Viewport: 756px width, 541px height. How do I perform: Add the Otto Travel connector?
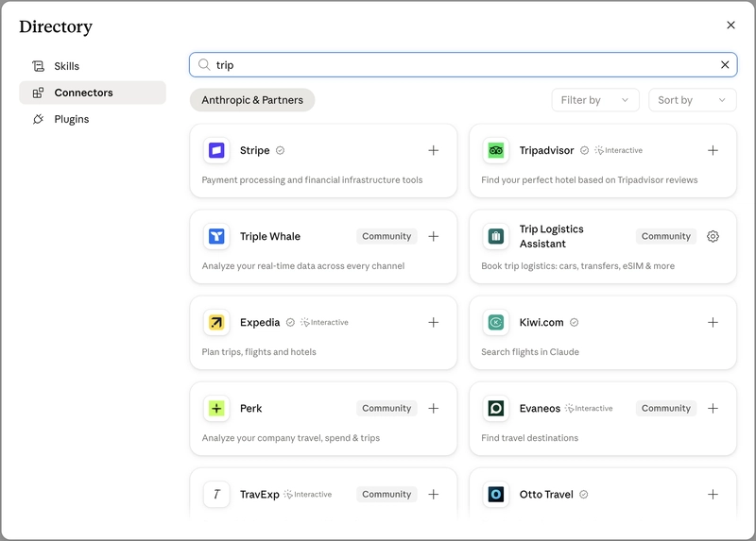click(x=713, y=495)
